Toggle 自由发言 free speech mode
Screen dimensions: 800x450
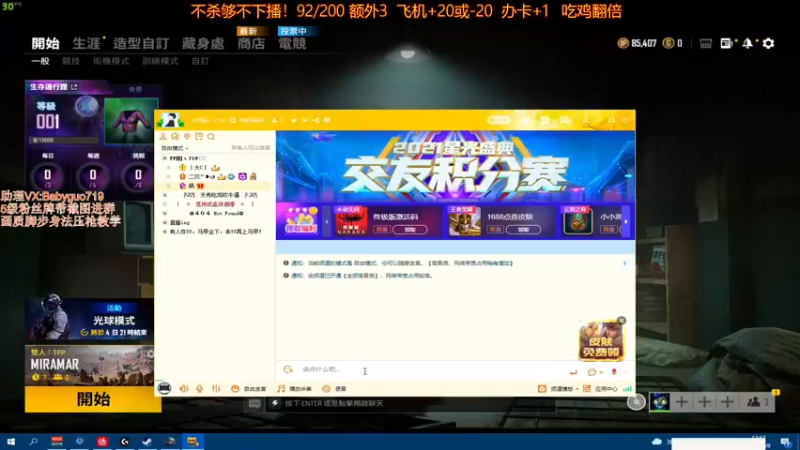pyautogui.click(x=248, y=389)
